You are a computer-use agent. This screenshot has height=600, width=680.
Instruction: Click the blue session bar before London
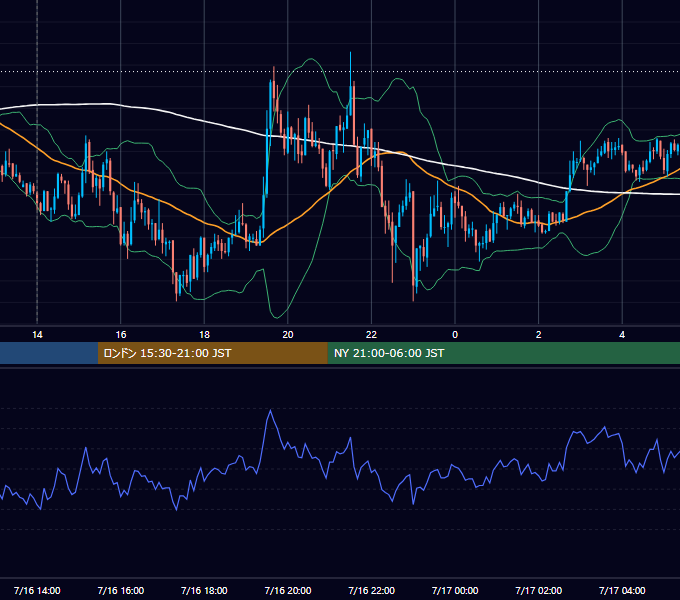coord(49,353)
